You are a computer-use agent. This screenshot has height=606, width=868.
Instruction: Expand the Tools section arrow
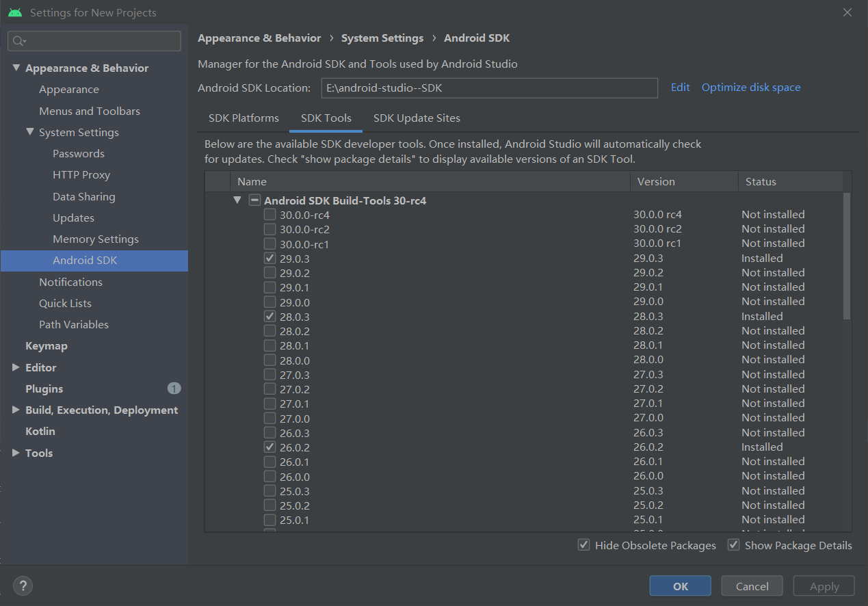(x=16, y=453)
